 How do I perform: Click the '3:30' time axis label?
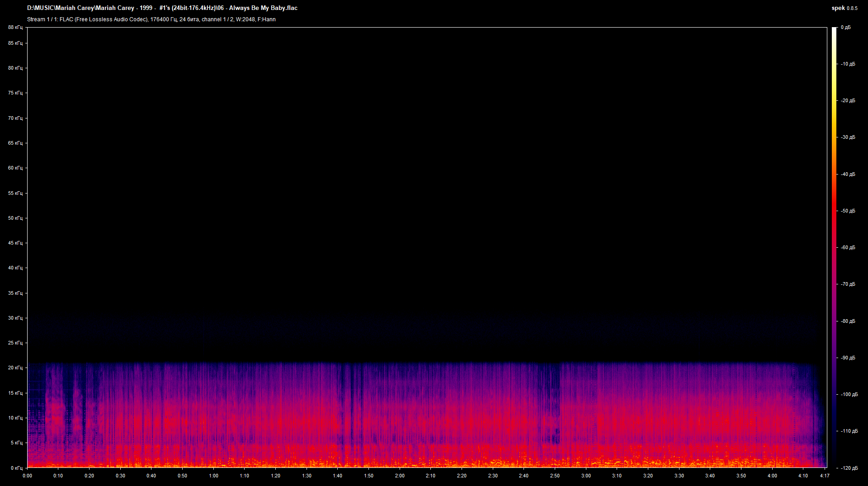pyautogui.click(x=679, y=476)
